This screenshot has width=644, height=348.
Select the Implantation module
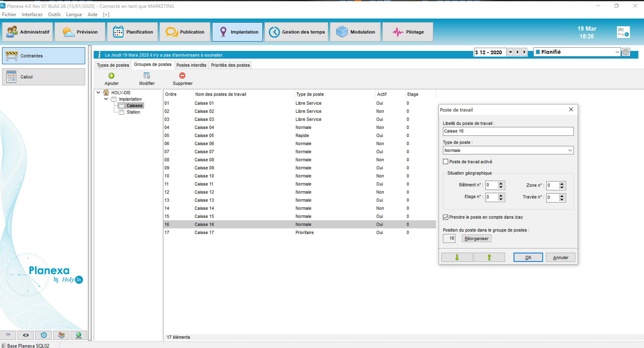[237, 32]
